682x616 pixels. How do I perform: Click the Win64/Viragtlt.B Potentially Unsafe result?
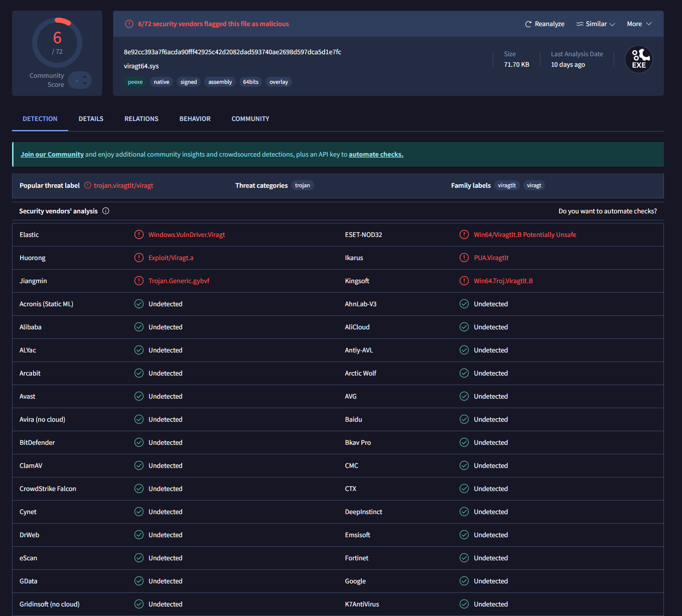click(x=525, y=235)
